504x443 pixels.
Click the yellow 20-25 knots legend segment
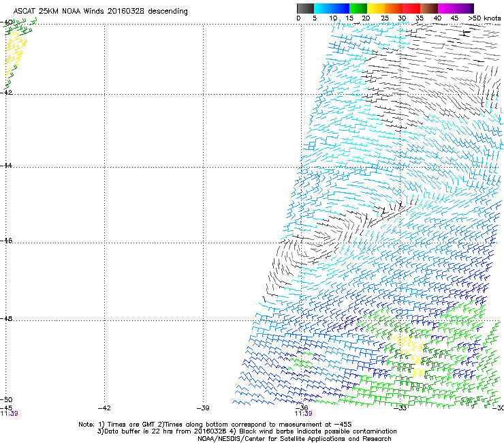click(376, 8)
